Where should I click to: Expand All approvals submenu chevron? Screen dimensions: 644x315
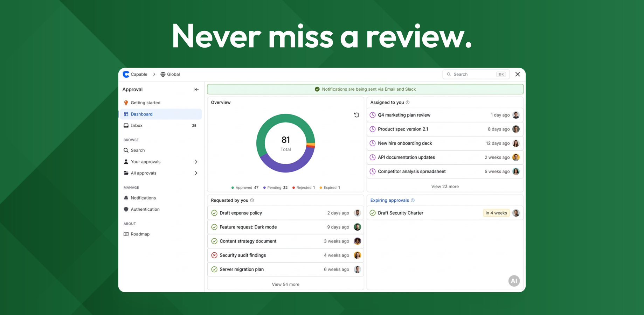(196, 173)
